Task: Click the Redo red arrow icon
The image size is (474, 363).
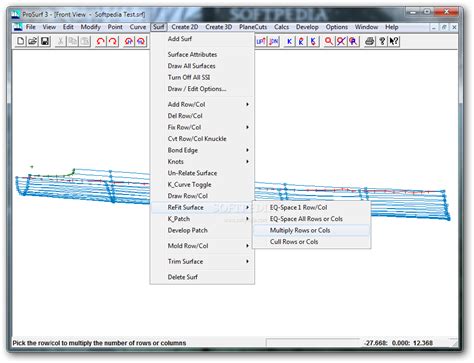Action: (113, 41)
